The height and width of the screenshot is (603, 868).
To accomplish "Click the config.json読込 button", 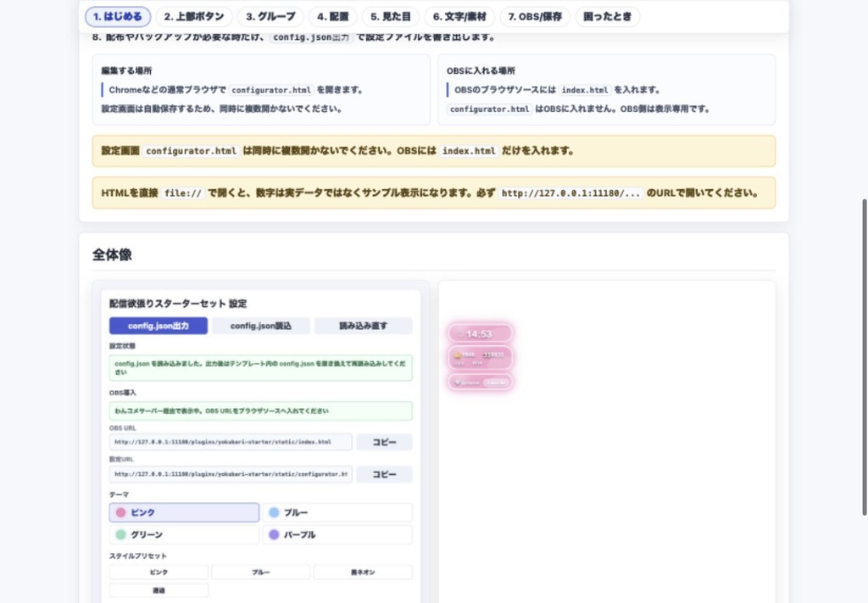I will (x=261, y=326).
